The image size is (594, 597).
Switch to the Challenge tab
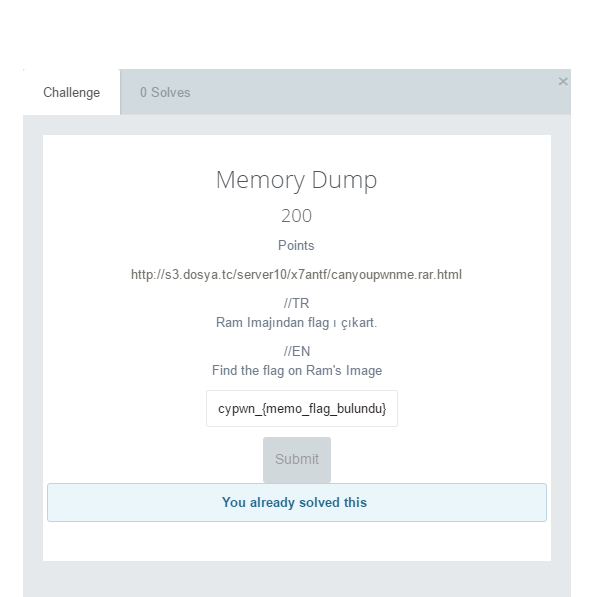click(x=72, y=92)
